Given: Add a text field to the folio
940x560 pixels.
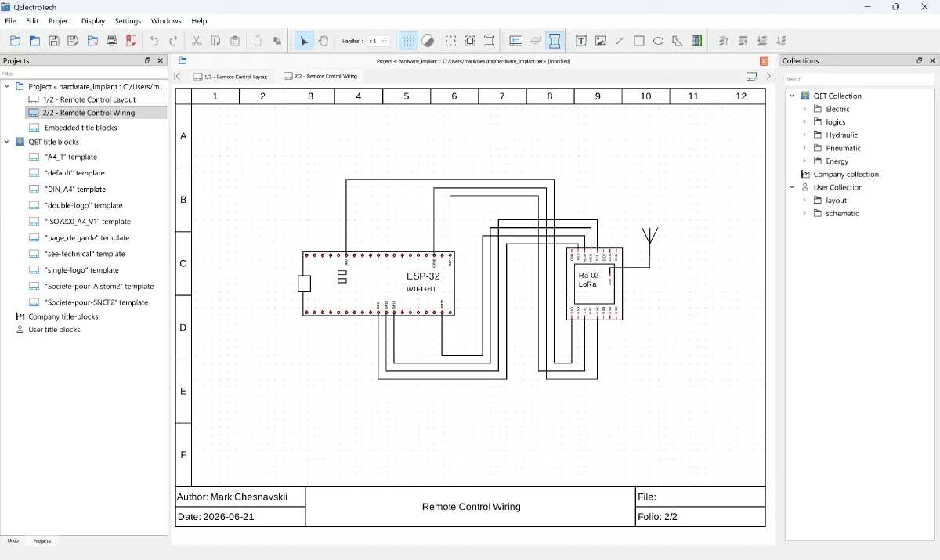Looking at the screenshot, I should pos(581,41).
